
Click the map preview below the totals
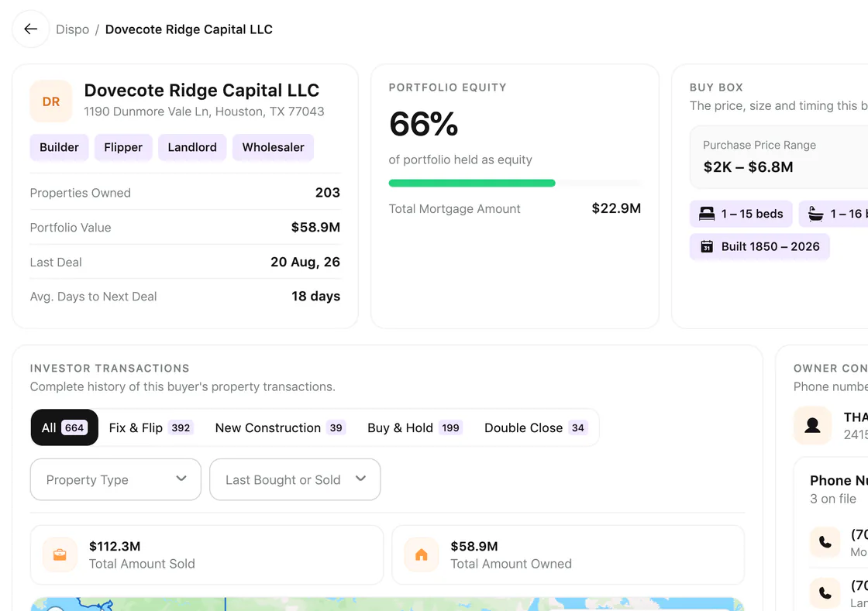point(387,604)
